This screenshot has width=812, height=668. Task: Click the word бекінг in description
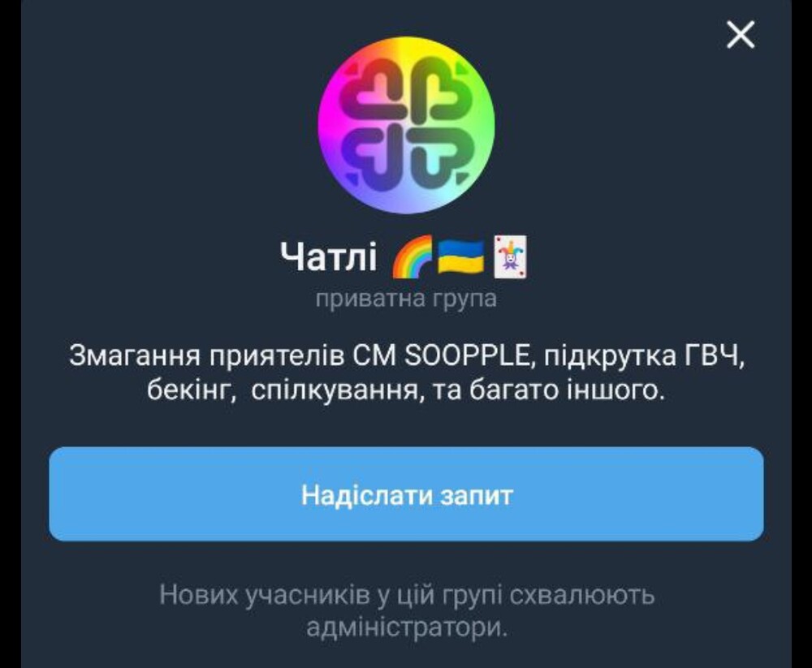[x=189, y=390]
